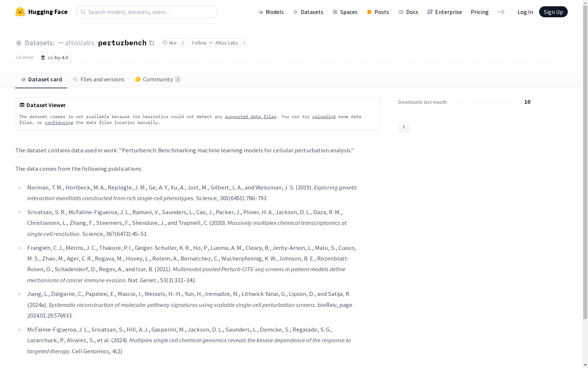Click the Downloads last month value 10
Image resolution: width=588 pixels, height=368 pixels.
[x=527, y=102]
